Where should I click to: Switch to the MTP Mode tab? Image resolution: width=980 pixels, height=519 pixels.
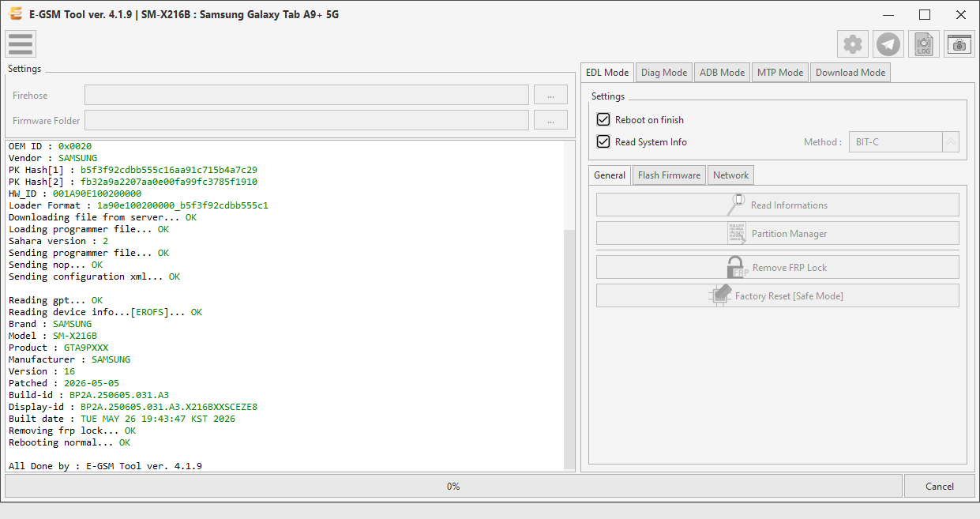point(780,73)
